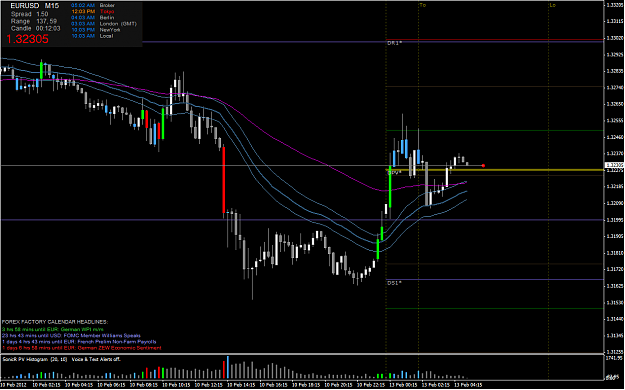Click the tall red bearish candle
Viewport: 625px width, 390px height.
point(224,179)
